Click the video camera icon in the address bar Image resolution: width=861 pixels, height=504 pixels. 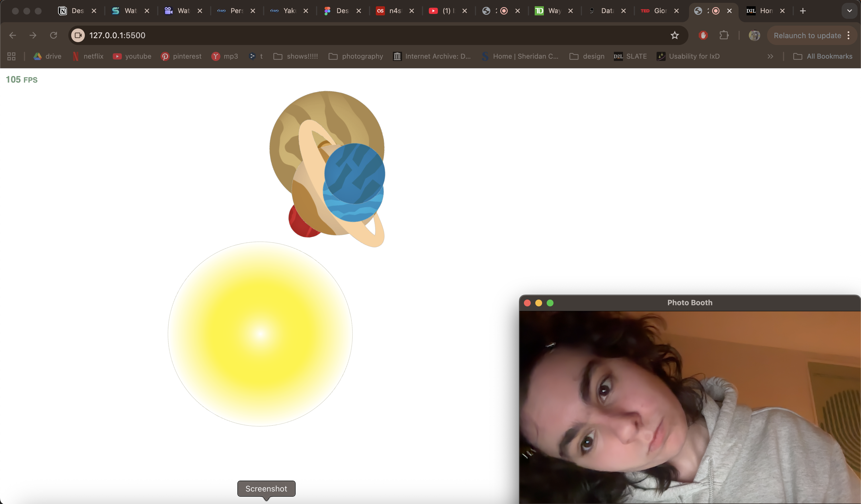(x=77, y=35)
